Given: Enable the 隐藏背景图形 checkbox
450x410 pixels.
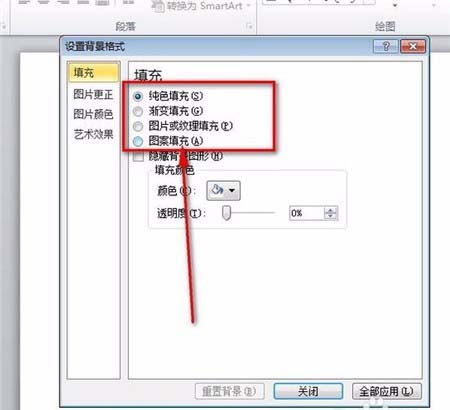Looking at the screenshot, I should 138,156.
